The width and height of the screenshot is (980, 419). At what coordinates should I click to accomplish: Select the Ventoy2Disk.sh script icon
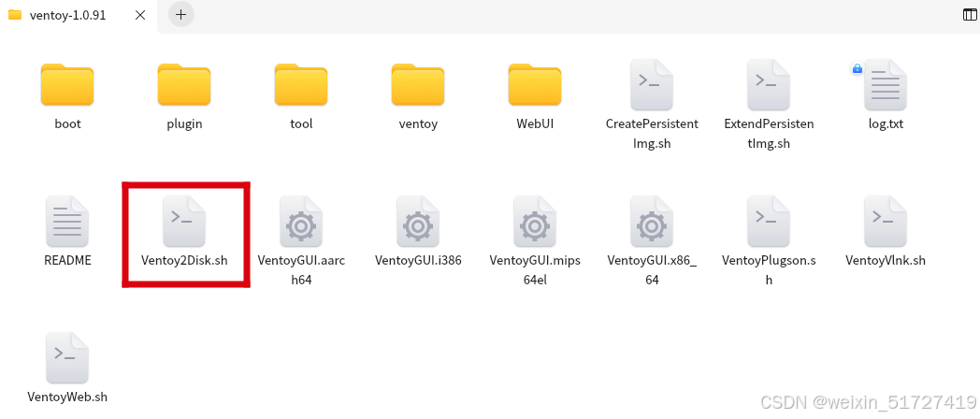pyautogui.click(x=184, y=221)
